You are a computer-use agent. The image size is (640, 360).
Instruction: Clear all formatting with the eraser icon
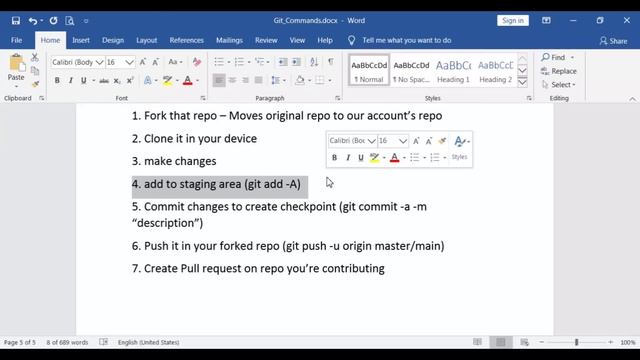coord(197,62)
